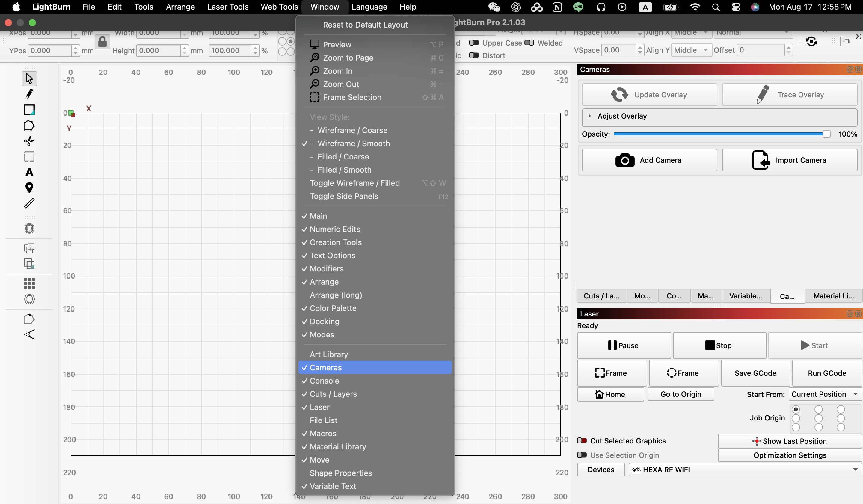
Task: Open the Offset Shapes tool
Action: (x=29, y=228)
